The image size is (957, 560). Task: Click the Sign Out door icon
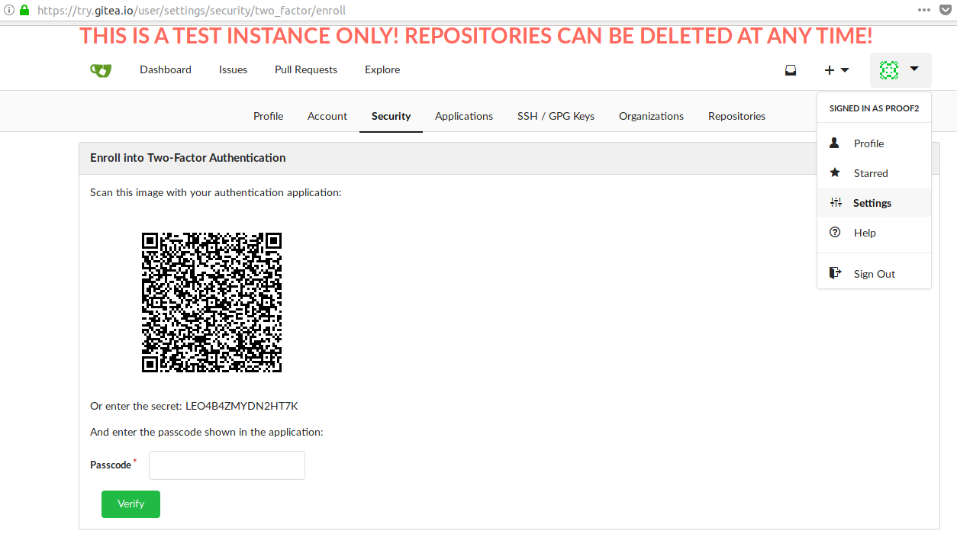coord(834,272)
